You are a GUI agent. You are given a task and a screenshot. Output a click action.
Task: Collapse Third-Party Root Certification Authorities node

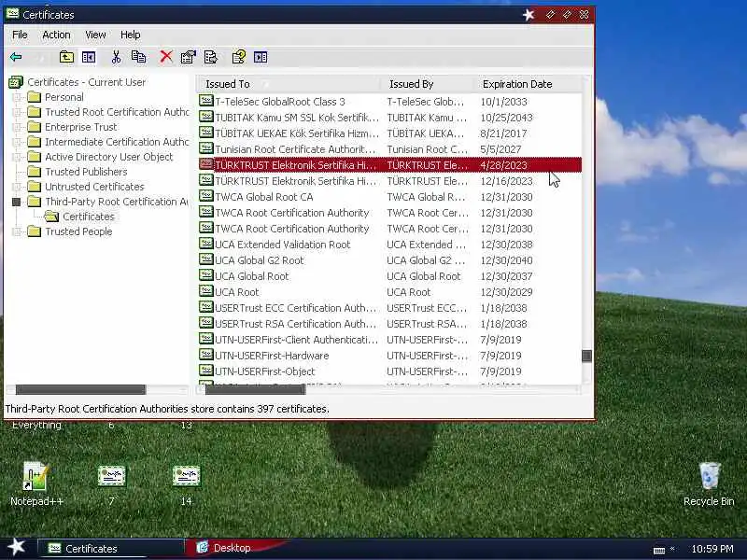(17, 202)
